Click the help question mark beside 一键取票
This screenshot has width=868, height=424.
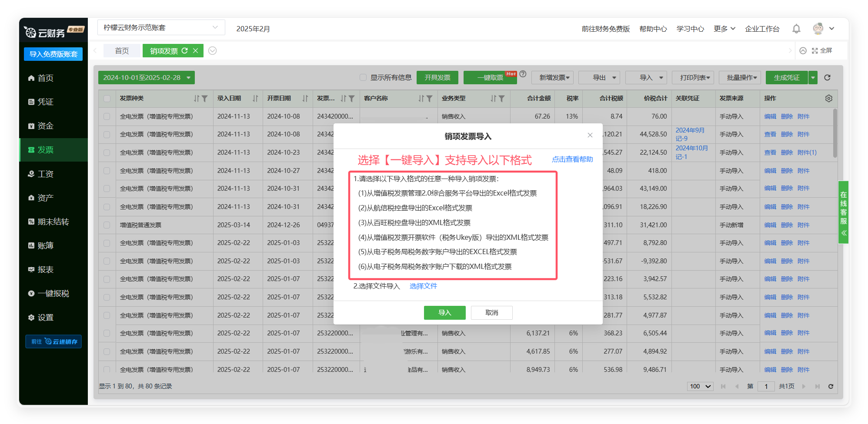(x=523, y=74)
